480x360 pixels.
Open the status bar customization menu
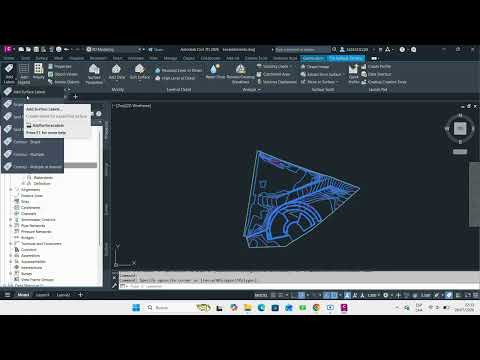point(475,295)
